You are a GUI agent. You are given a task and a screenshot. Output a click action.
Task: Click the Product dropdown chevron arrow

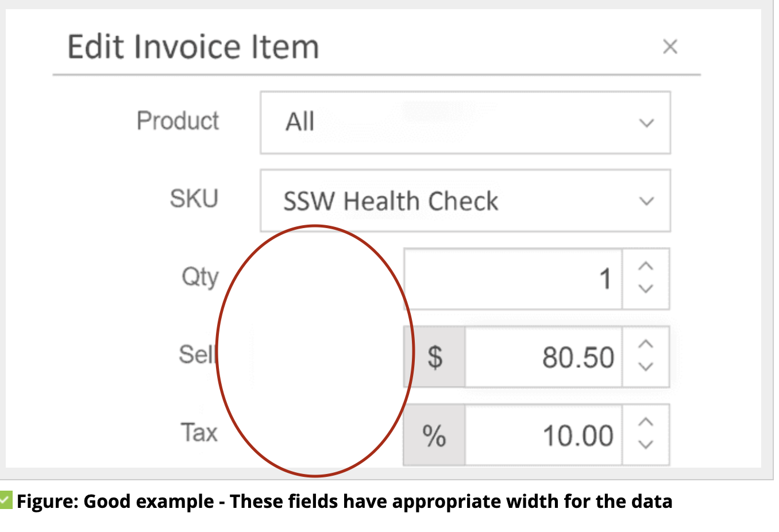(647, 122)
